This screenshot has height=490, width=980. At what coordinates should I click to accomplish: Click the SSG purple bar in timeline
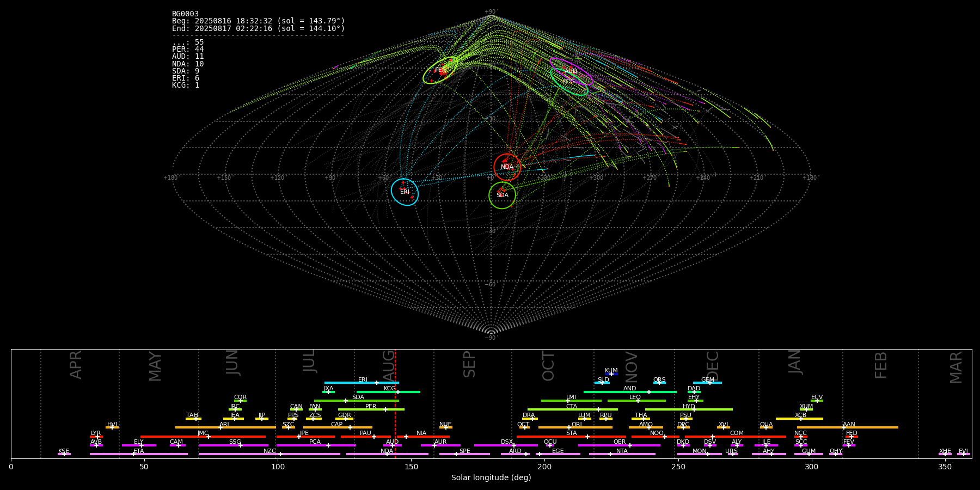pos(234,445)
